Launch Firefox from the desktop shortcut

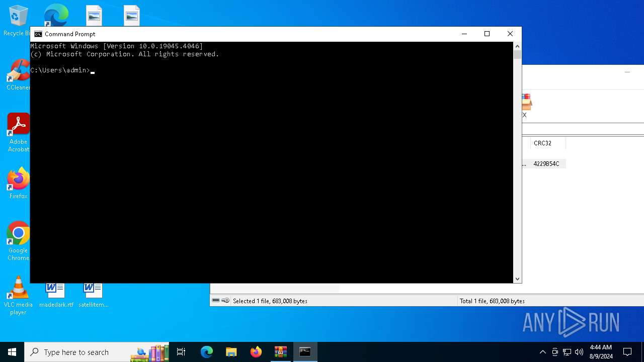18,183
